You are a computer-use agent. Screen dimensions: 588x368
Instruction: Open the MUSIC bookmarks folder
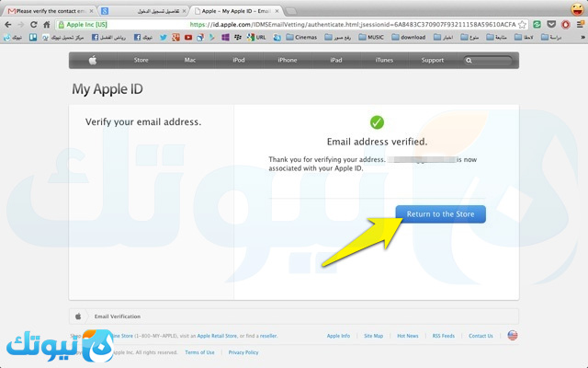pyautogui.click(x=371, y=37)
